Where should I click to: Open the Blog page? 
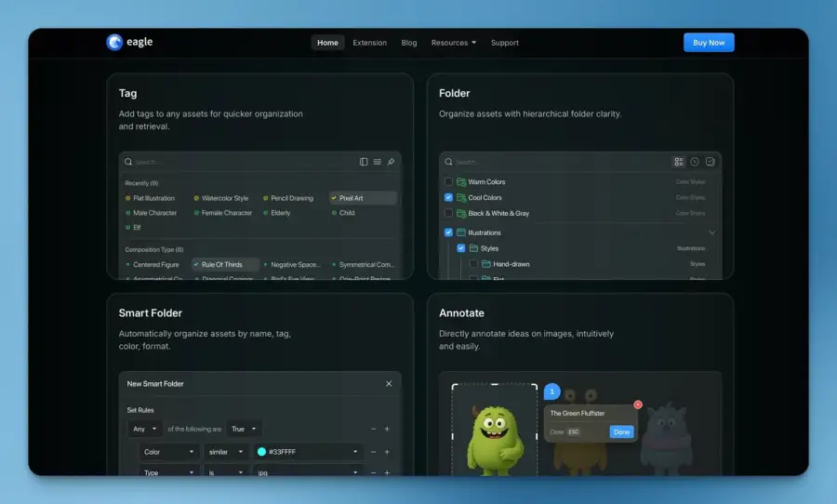(x=409, y=43)
